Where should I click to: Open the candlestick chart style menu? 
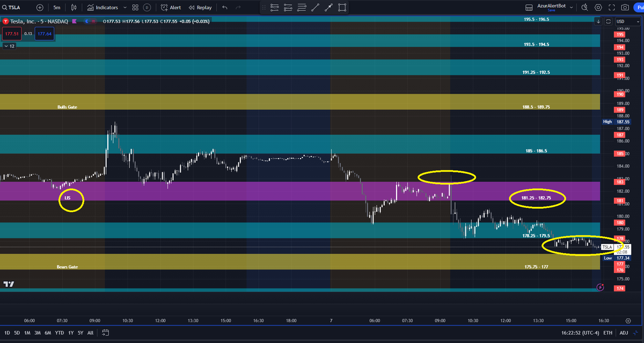point(74,8)
